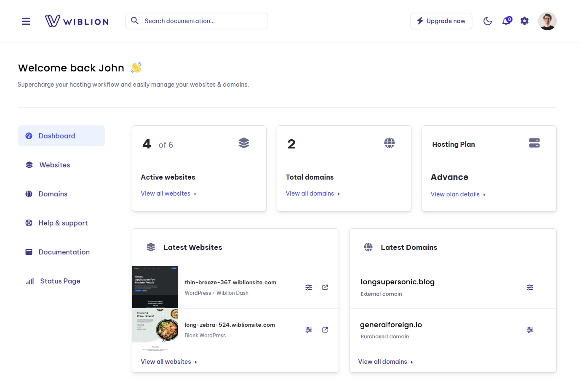Click the stack icon on Active websites card
Image resolution: width=582 pixels, height=392 pixels.
243,143
